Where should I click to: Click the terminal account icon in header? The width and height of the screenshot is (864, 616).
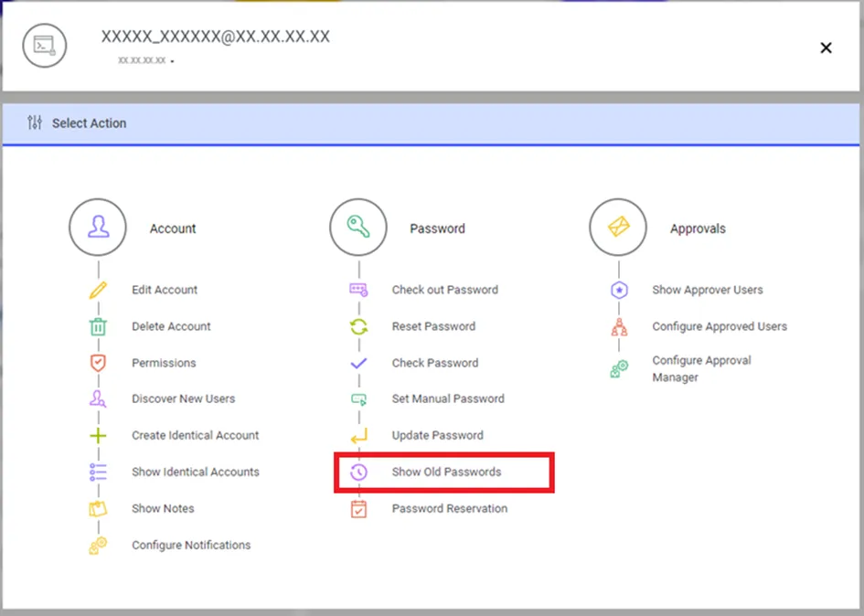[x=45, y=46]
